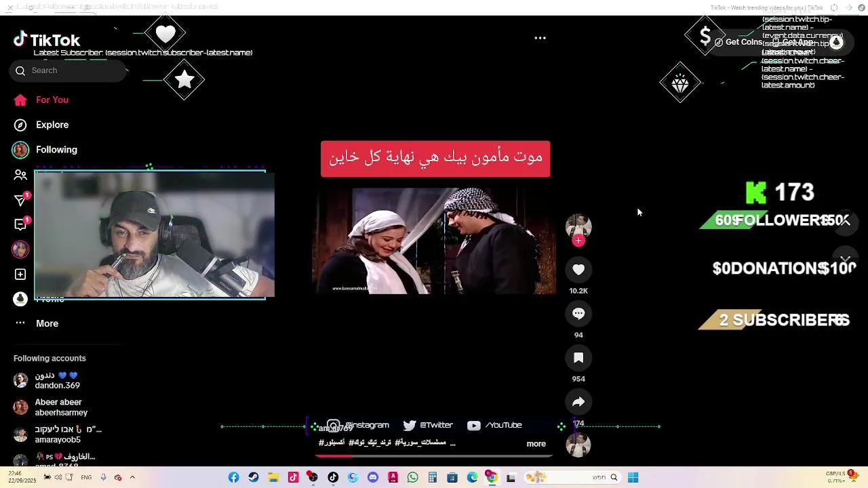This screenshot has width=868, height=488.
Task: Click the video progress bar
Action: coord(434,455)
